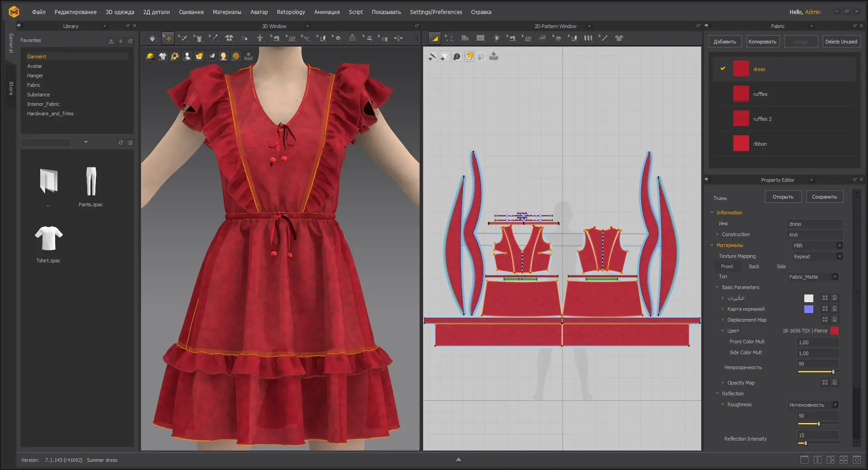Viewport: 868px width, 470px height.
Task: Click the zipper tool icon in 3D toolbar
Action: coord(352,38)
